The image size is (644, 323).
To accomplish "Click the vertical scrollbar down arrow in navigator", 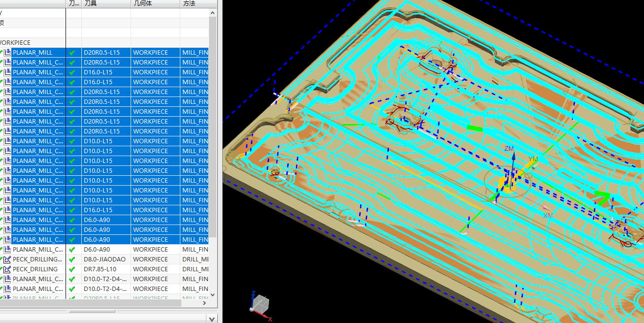I will 213,295.
